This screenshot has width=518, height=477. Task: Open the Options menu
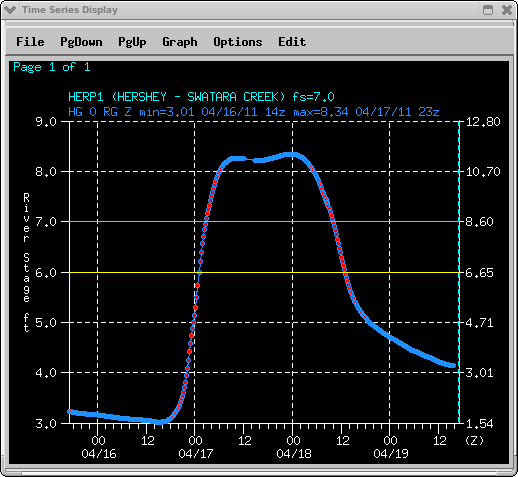[238, 42]
